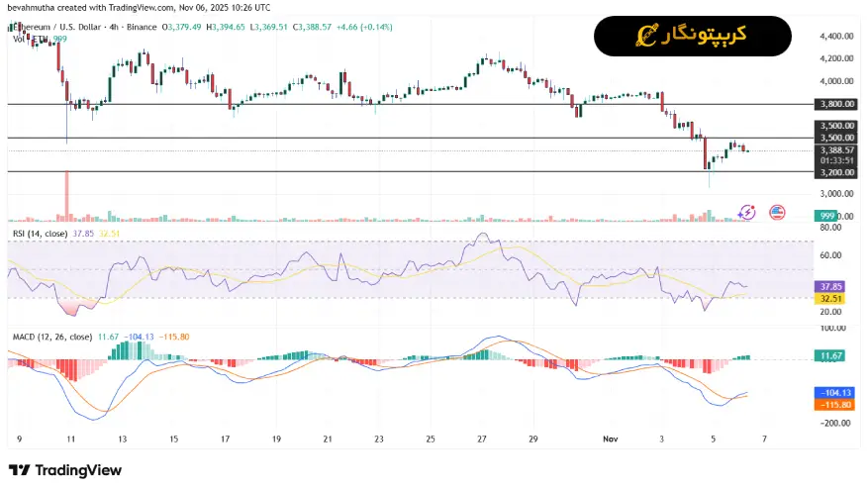Click the Persian watermark logo banner
The height and width of the screenshot is (488, 868).
[x=692, y=36]
